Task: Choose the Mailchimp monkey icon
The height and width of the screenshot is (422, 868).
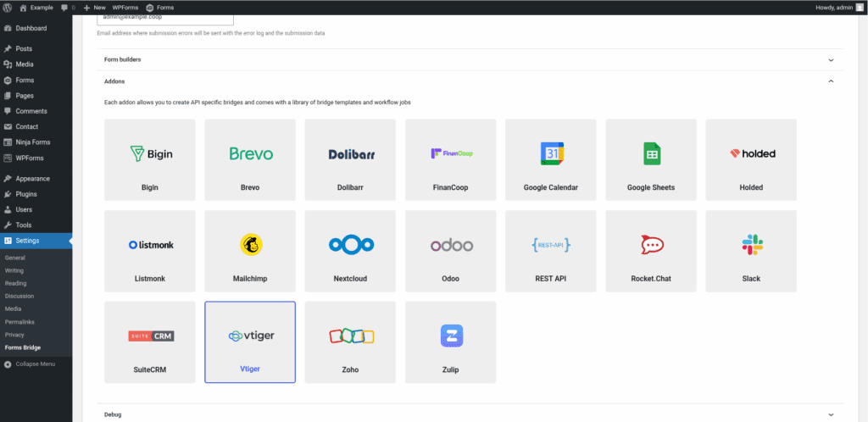Action: (x=251, y=245)
